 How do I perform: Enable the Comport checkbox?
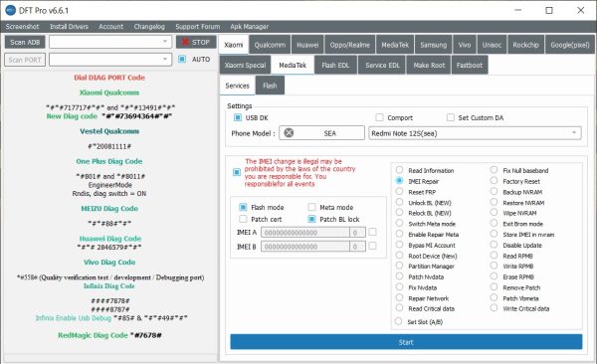(x=379, y=117)
